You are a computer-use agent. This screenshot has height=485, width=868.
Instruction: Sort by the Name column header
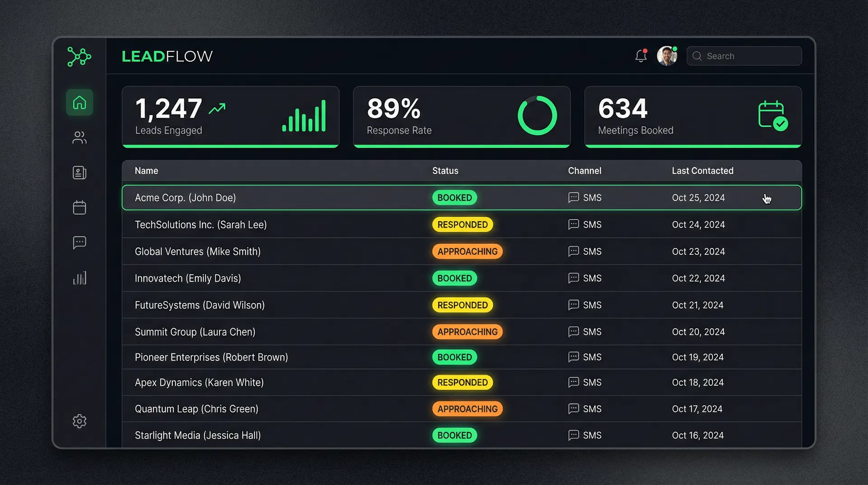click(x=146, y=171)
